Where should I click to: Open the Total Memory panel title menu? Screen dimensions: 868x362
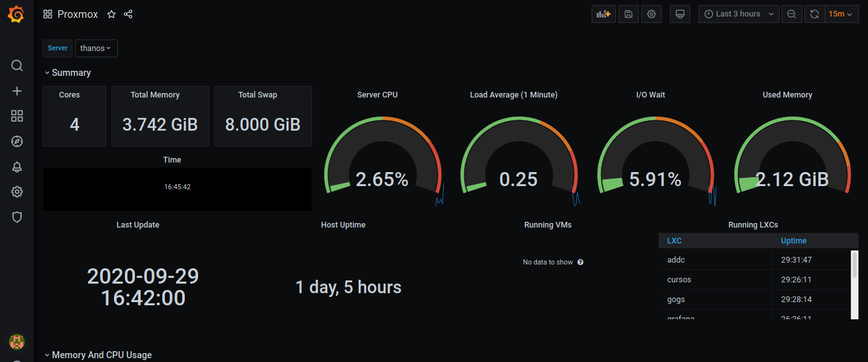coord(155,95)
